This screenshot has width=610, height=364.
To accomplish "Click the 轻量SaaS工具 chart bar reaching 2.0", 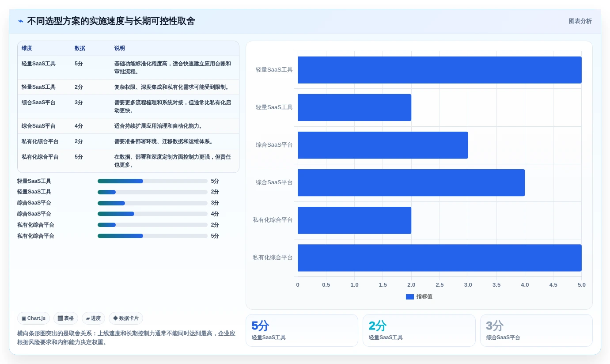I will pyautogui.click(x=354, y=107).
